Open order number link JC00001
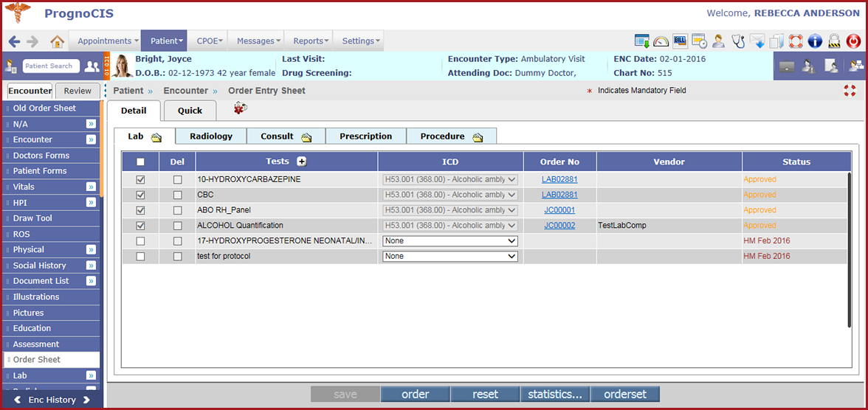The image size is (868, 410). click(x=559, y=210)
